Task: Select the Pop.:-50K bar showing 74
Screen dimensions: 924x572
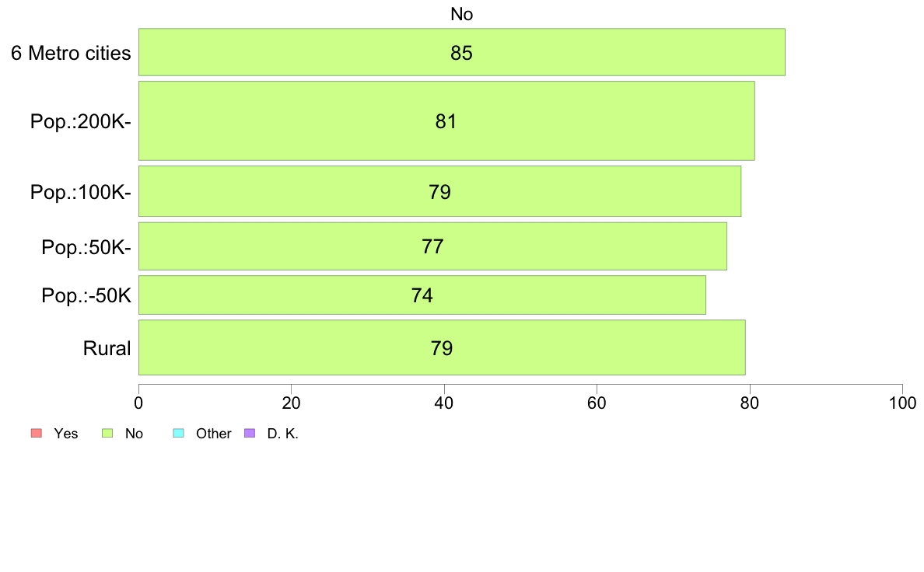Action: tap(422, 295)
